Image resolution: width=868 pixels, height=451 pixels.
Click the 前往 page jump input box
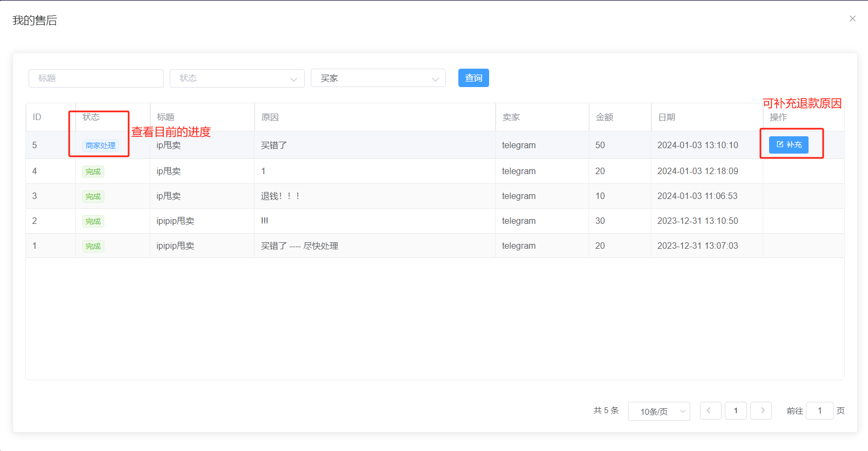pyautogui.click(x=819, y=411)
